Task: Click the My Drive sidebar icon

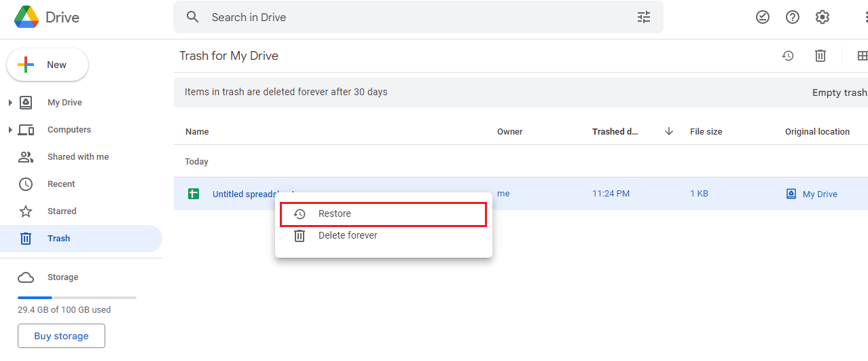Action: [x=26, y=103]
